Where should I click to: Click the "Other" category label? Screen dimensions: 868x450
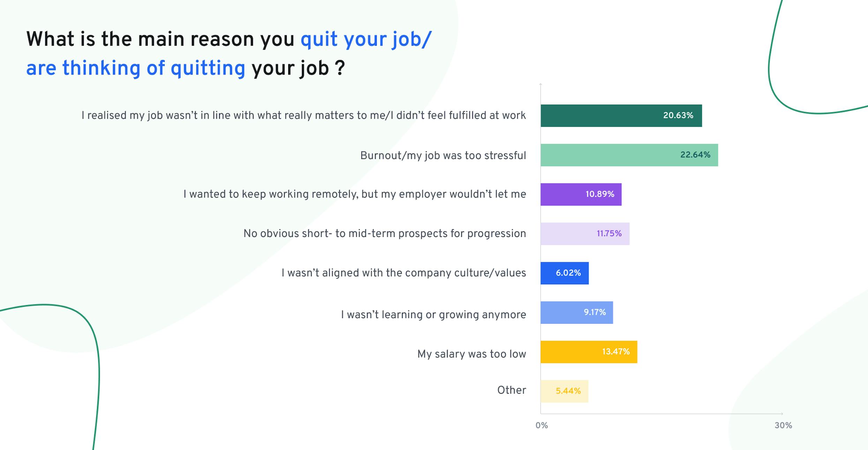coord(511,390)
